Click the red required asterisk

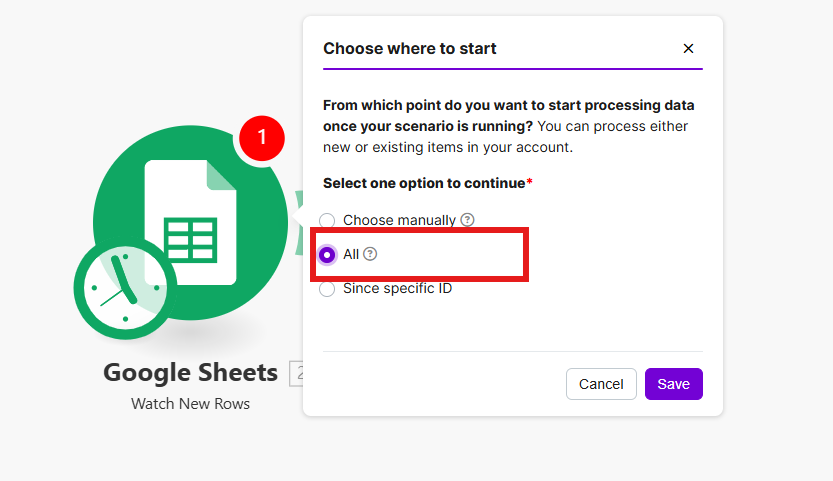tap(529, 183)
